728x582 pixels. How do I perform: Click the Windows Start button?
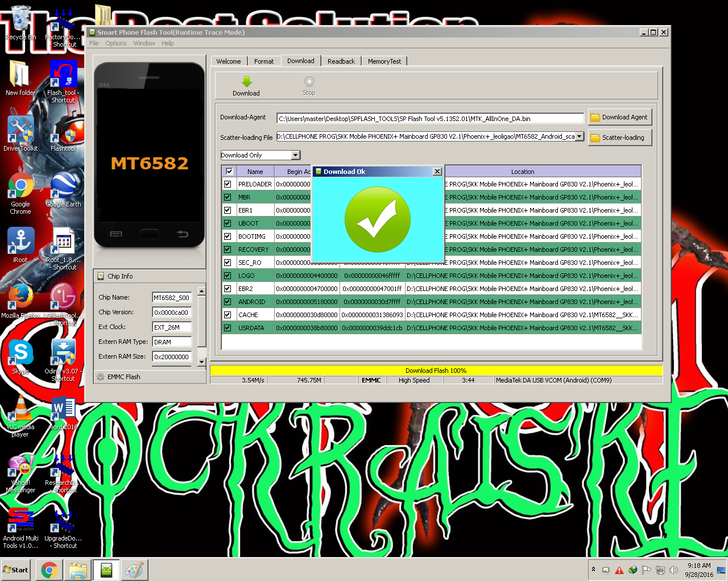pos(16,570)
